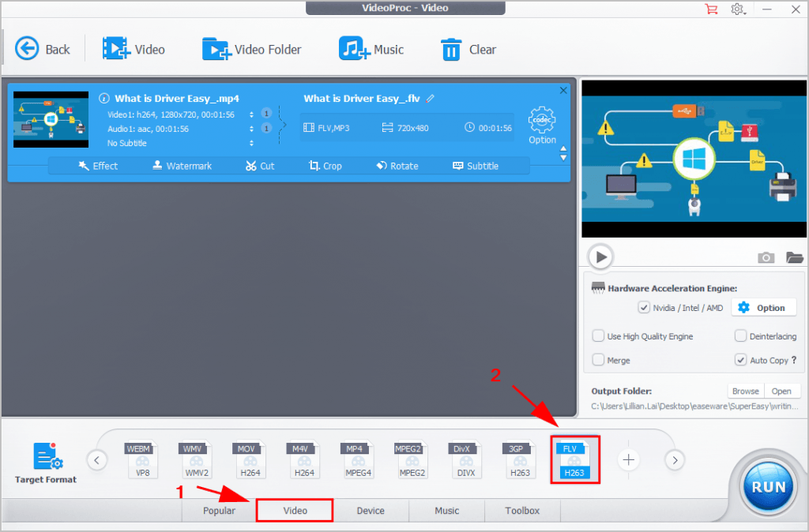Image resolution: width=809 pixels, height=532 pixels.
Task: Change No Subtitle selector
Action: click(251, 143)
